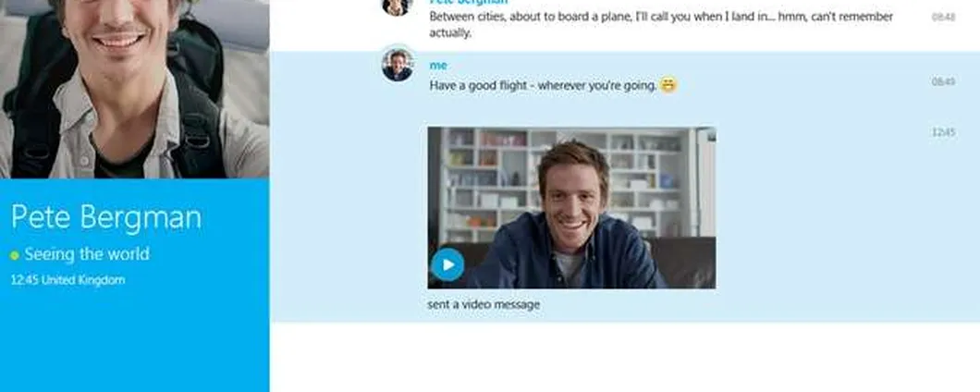Screen dimensions: 980x392
Task: Select the 'me' sender name
Action: pyautogui.click(x=438, y=66)
